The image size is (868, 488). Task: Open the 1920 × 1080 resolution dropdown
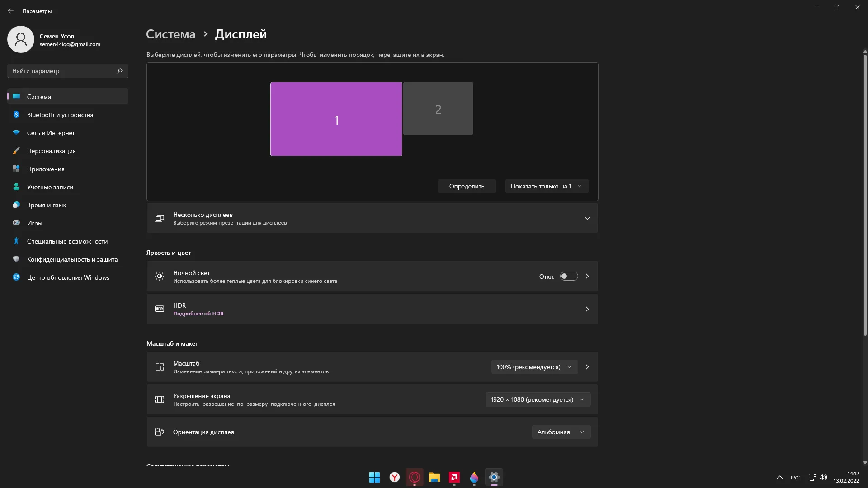pyautogui.click(x=538, y=399)
